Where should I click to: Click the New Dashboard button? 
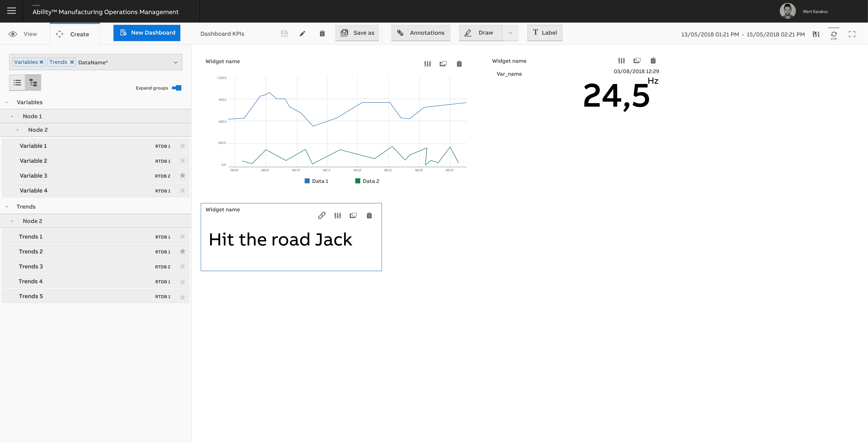[147, 33]
